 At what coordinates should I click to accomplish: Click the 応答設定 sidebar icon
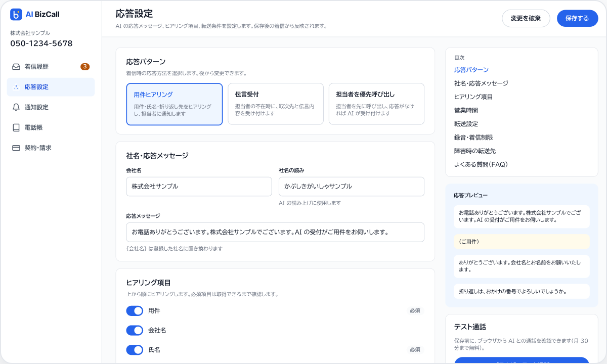point(16,87)
